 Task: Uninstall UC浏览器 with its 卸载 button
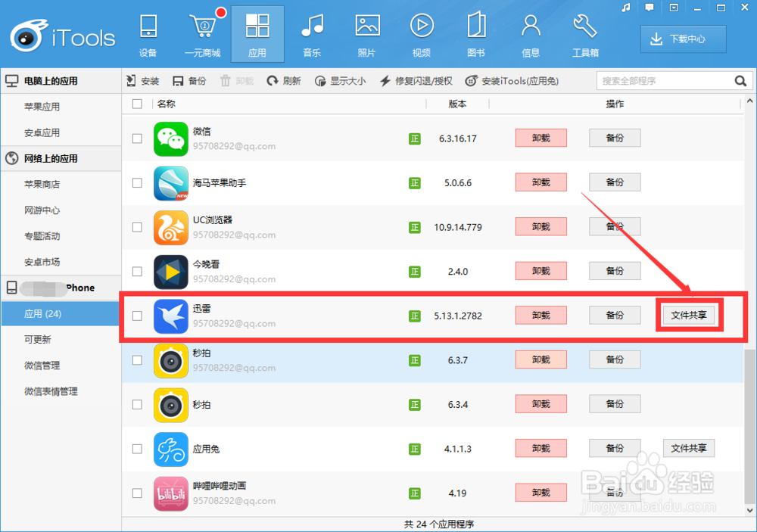[x=540, y=227]
